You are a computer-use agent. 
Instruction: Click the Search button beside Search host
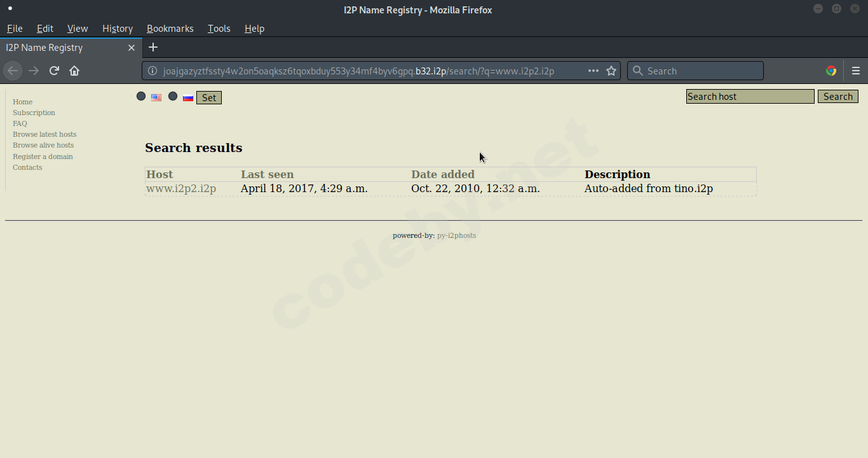pyautogui.click(x=838, y=96)
